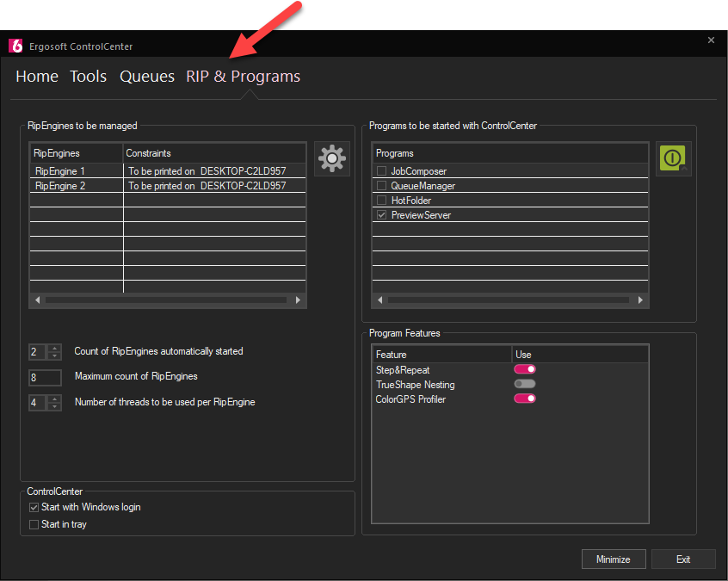Click the green power start programs icon
This screenshot has height=581, width=728.
pos(673,159)
